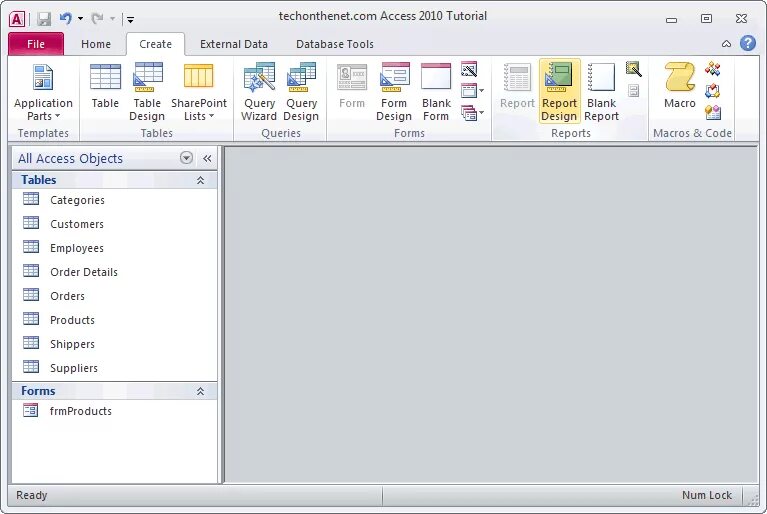Open the File tab
The image size is (767, 514).
36,44
